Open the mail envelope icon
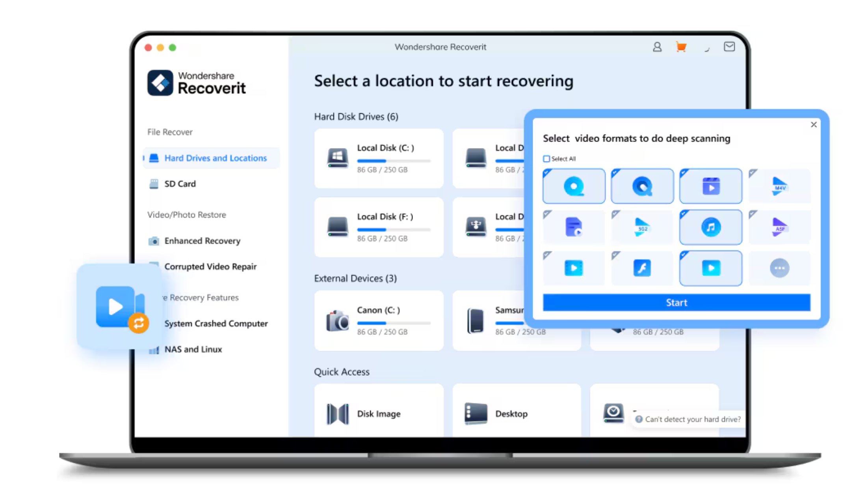 (729, 47)
